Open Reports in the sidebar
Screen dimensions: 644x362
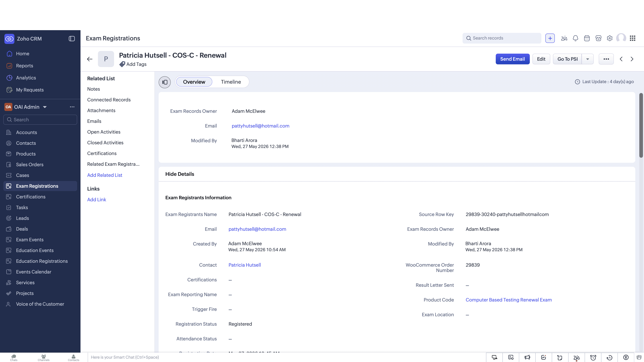pyautogui.click(x=40, y=66)
